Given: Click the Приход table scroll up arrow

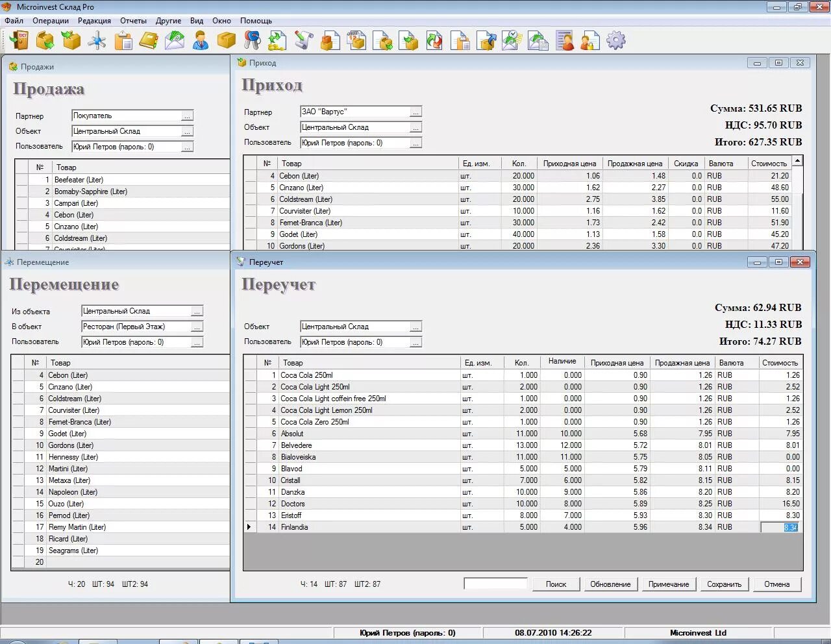Looking at the screenshot, I should [x=798, y=160].
